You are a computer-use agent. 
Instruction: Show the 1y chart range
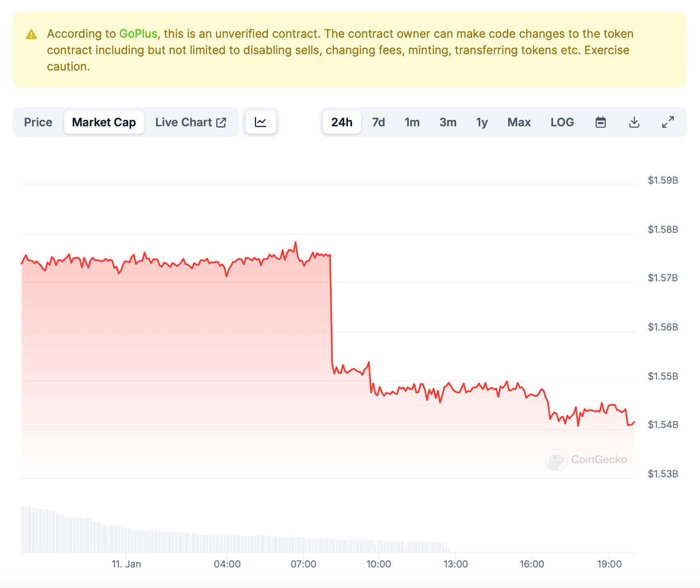tap(482, 122)
